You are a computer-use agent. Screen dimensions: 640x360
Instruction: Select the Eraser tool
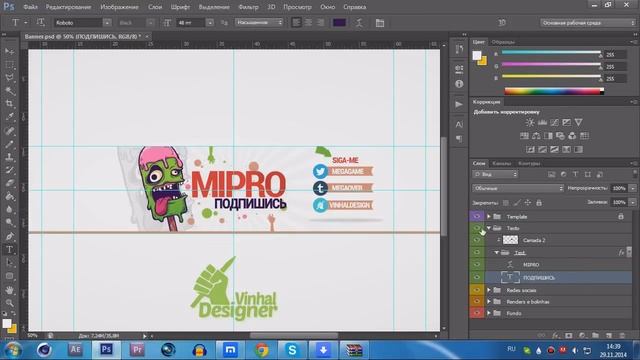click(9, 183)
